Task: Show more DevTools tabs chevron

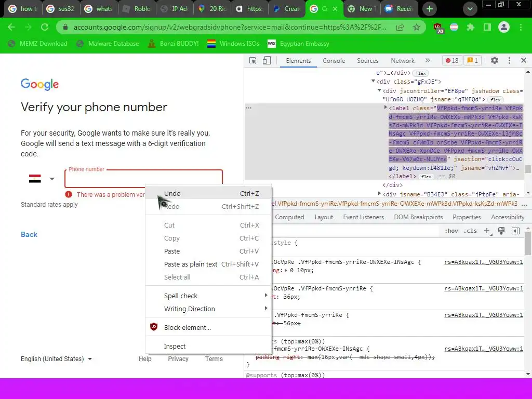Action: coord(428,60)
